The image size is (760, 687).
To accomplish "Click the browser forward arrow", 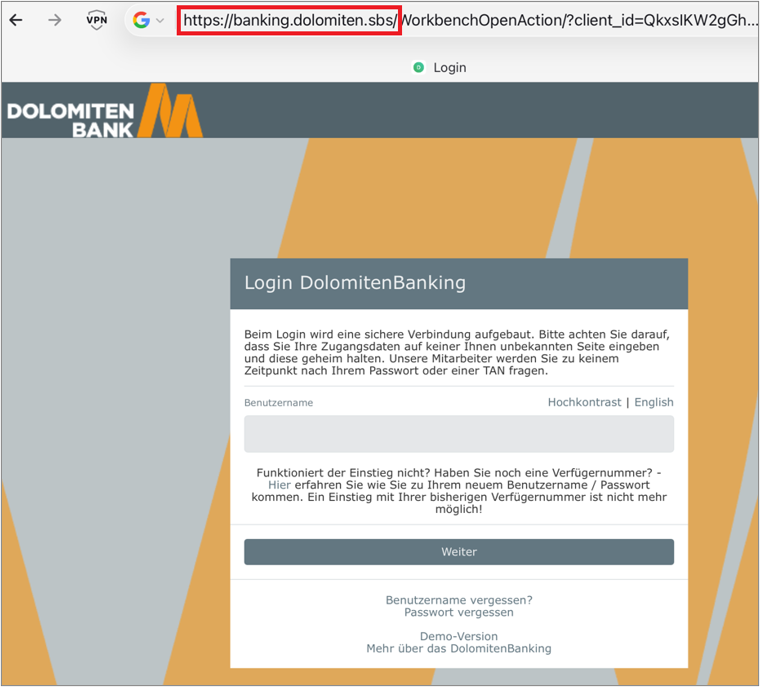I will point(55,20).
